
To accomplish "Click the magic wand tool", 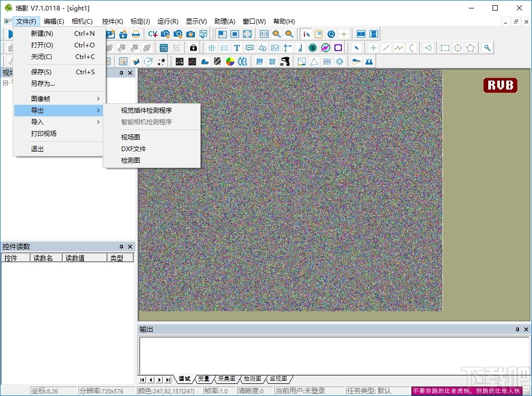I will (x=487, y=48).
